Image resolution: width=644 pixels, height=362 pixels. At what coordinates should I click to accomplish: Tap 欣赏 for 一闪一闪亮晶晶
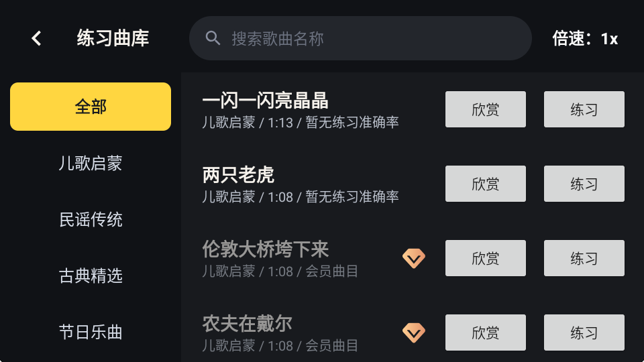click(486, 109)
